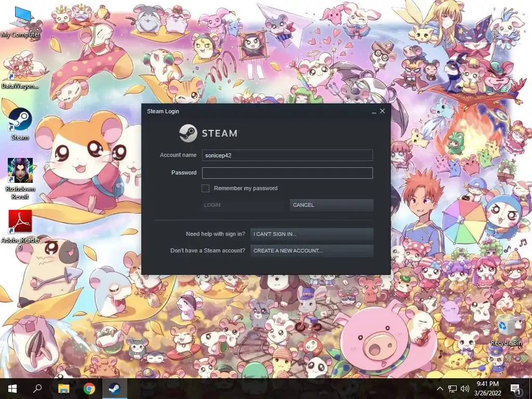532x399 pixels.
Task: Click the LOGIN button
Action: click(243, 205)
